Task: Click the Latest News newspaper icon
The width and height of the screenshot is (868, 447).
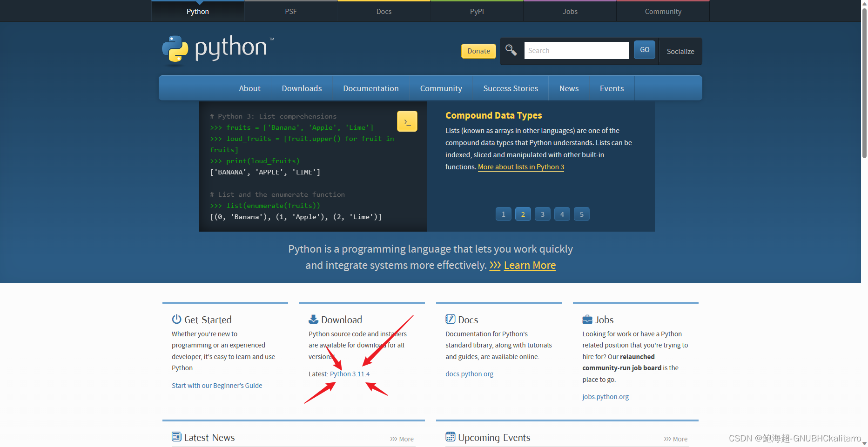Action: 176,437
